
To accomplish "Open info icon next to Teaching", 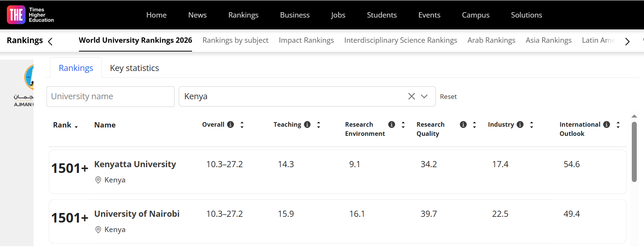I will 307,124.
